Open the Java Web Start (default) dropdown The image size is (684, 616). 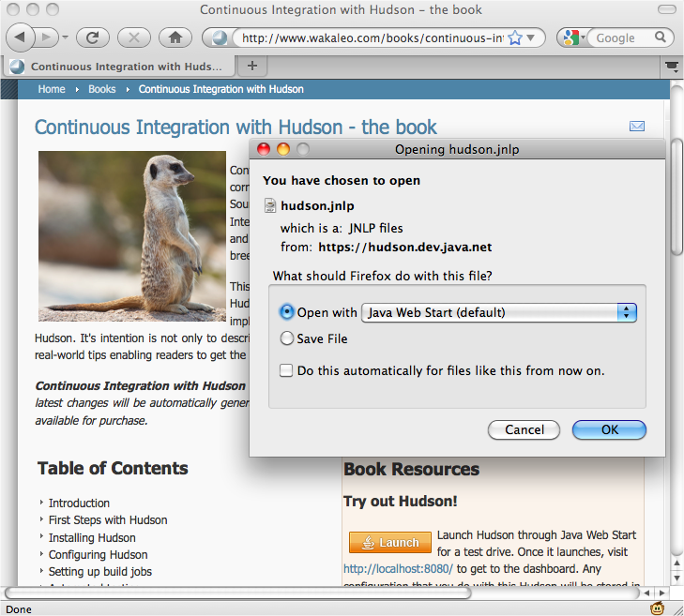499,312
